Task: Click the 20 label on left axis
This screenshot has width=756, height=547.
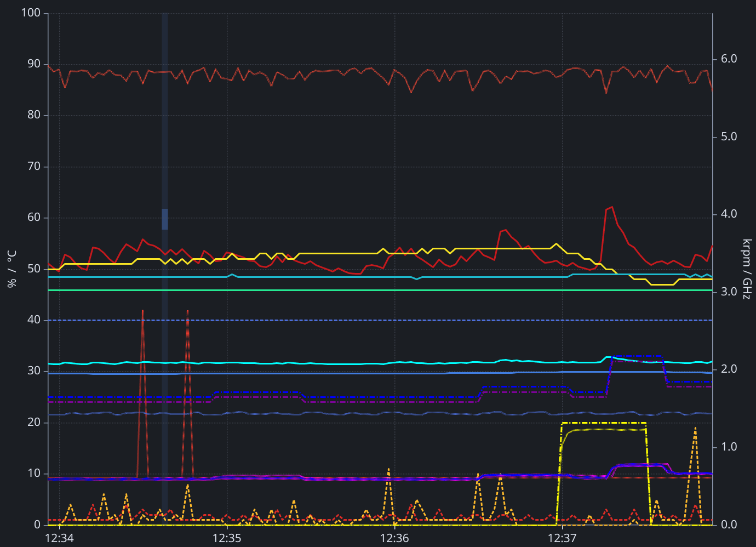Action: point(34,422)
